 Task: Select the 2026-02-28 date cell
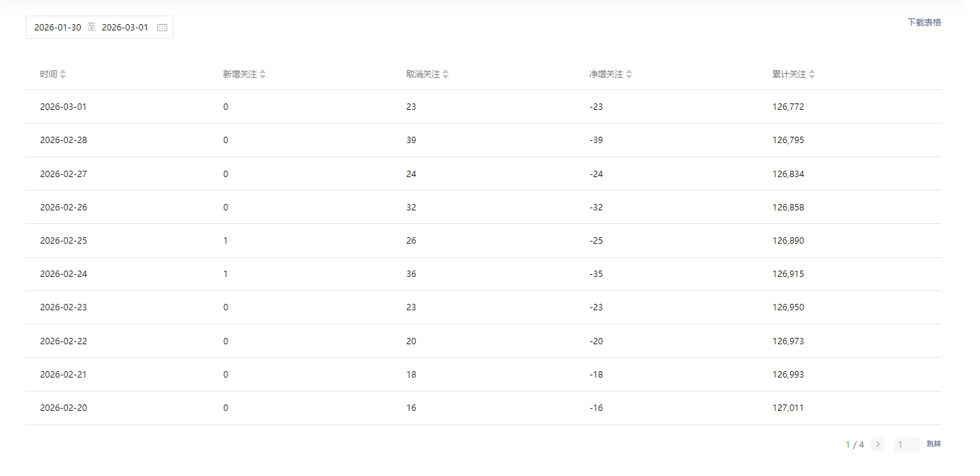[64, 140]
